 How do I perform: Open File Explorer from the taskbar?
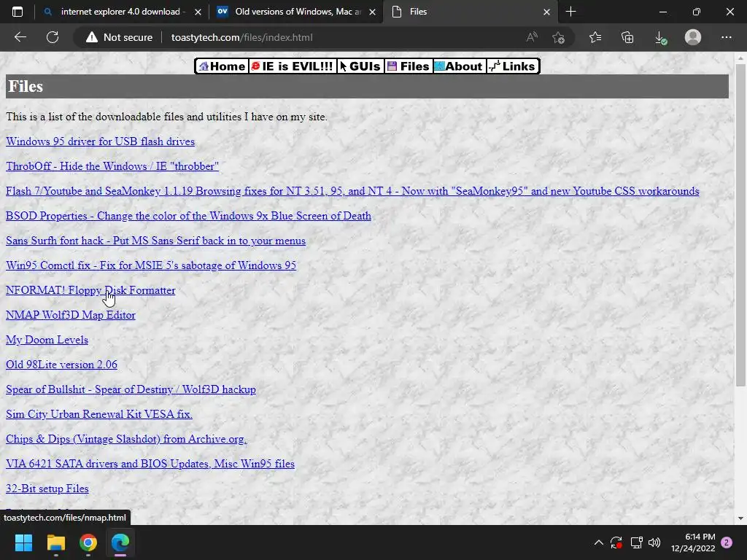pos(55,542)
